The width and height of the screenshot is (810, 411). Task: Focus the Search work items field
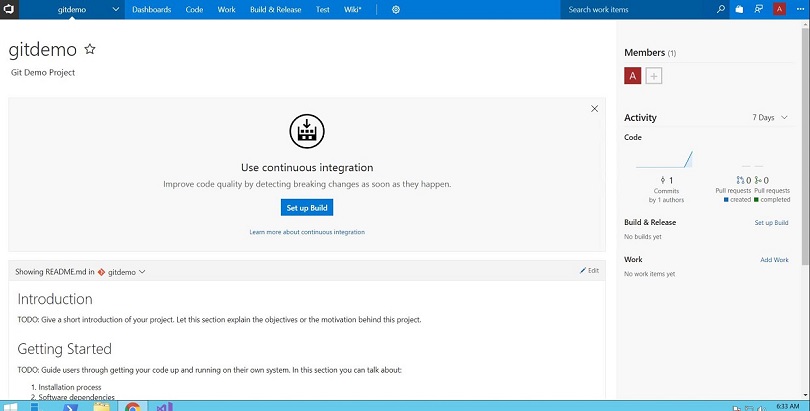pos(638,9)
